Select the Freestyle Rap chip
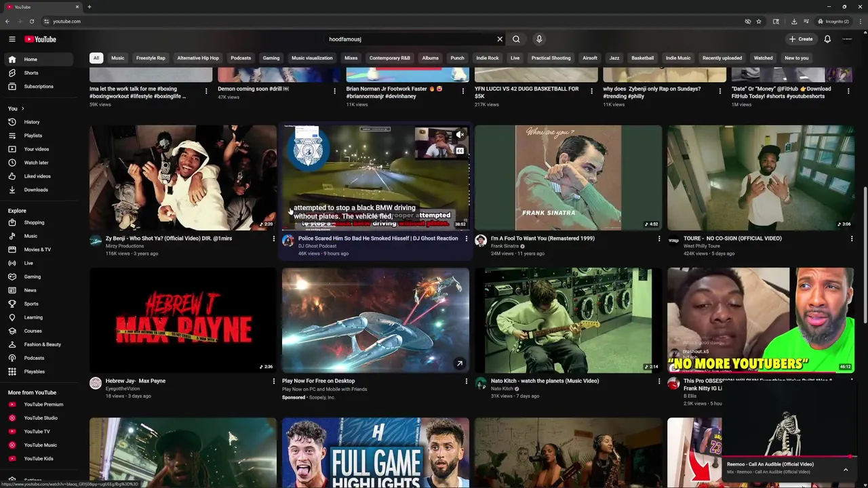Image resolution: width=868 pixels, height=488 pixels. pyautogui.click(x=151, y=58)
